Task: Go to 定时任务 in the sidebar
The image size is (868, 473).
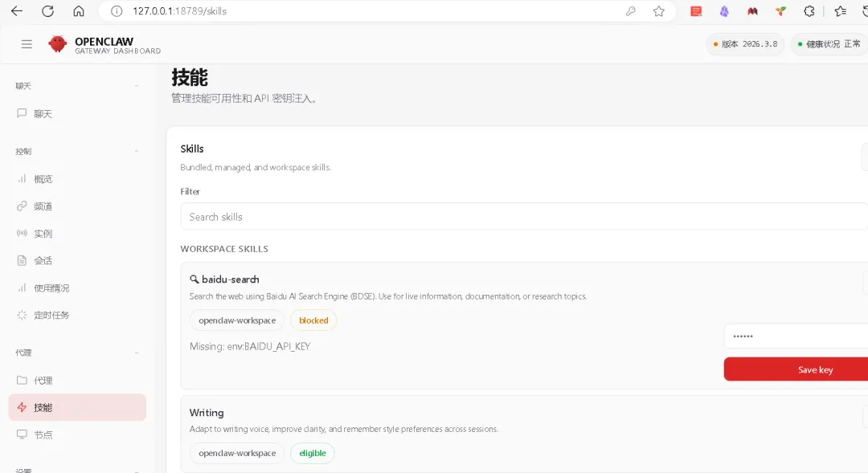Action: coord(51,315)
